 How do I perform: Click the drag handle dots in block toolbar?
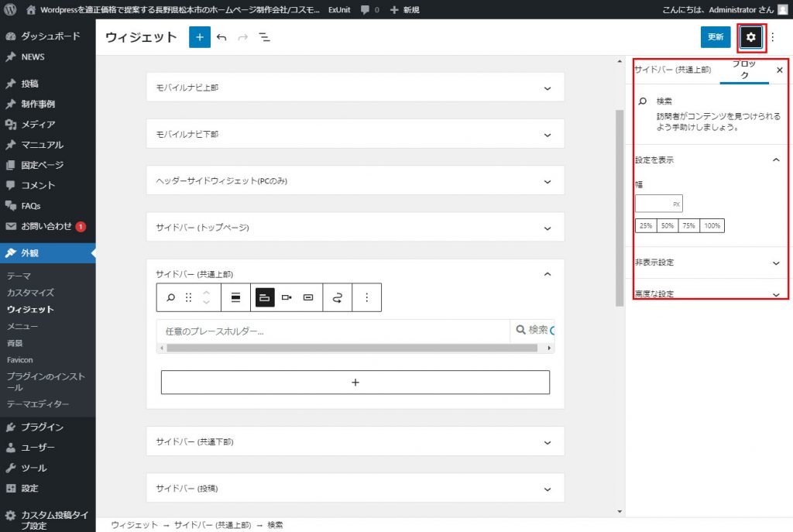pyautogui.click(x=188, y=297)
